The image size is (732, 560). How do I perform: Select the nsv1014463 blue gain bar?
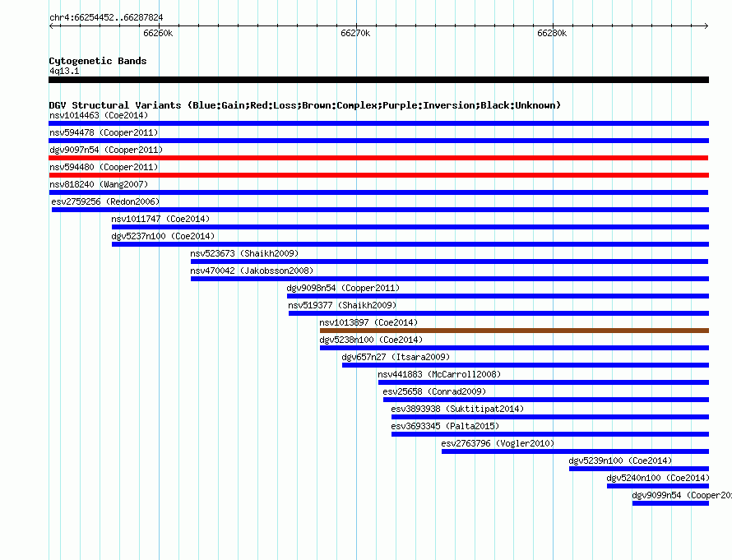point(378,123)
